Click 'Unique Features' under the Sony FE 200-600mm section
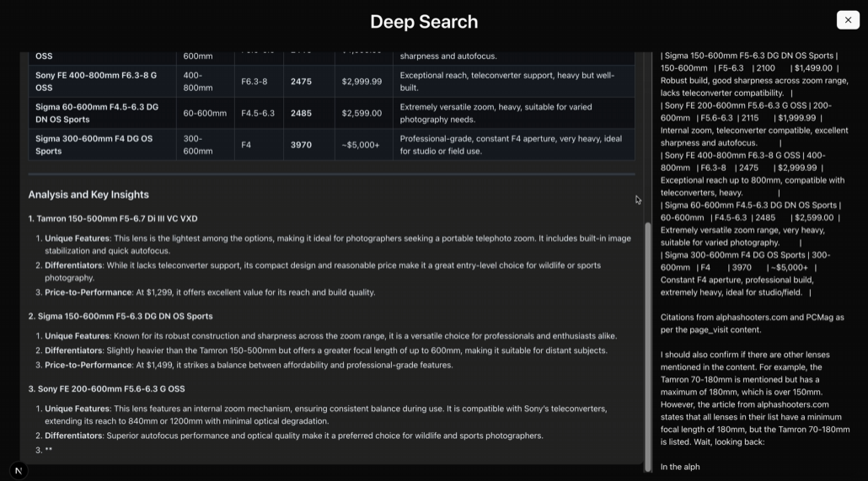 (x=77, y=409)
